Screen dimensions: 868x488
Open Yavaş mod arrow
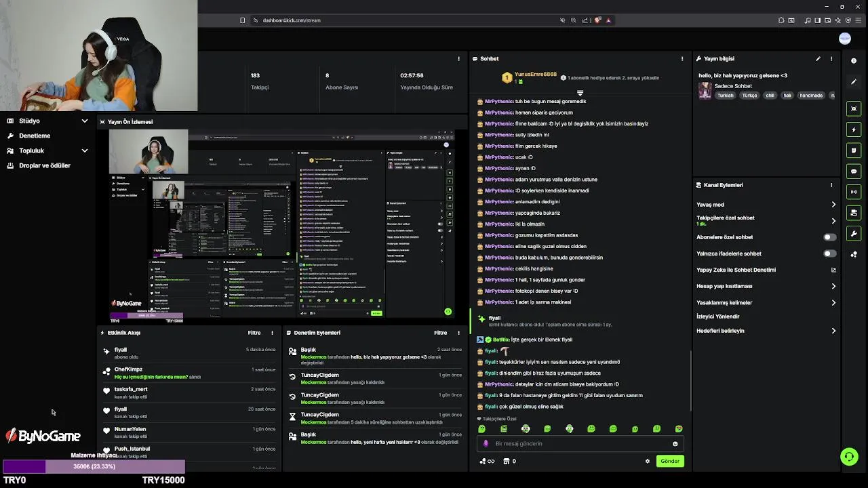(x=833, y=205)
